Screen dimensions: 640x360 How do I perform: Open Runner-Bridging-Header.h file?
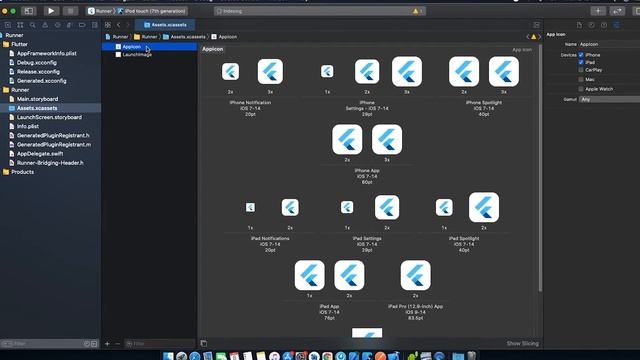50,163
